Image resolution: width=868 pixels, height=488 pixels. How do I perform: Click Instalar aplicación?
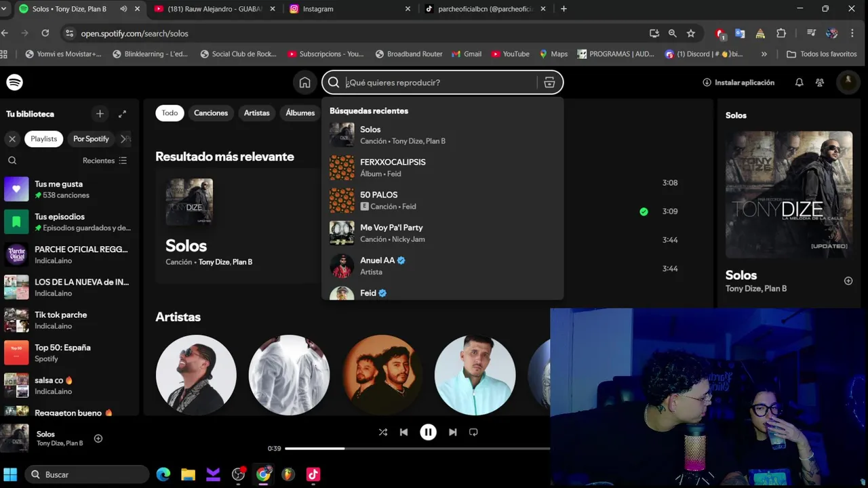(x=738, y=83)
